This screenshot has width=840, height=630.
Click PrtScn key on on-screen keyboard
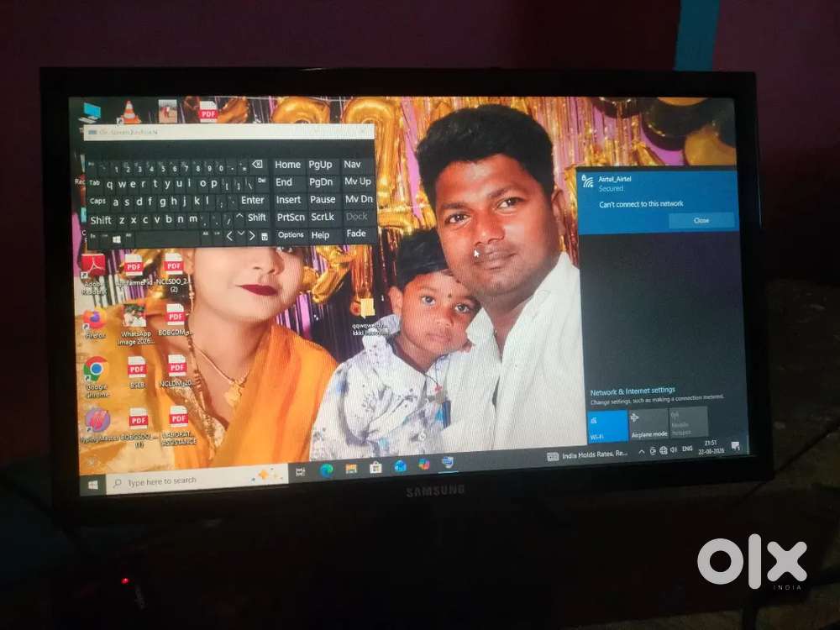(x=291, y=217)
